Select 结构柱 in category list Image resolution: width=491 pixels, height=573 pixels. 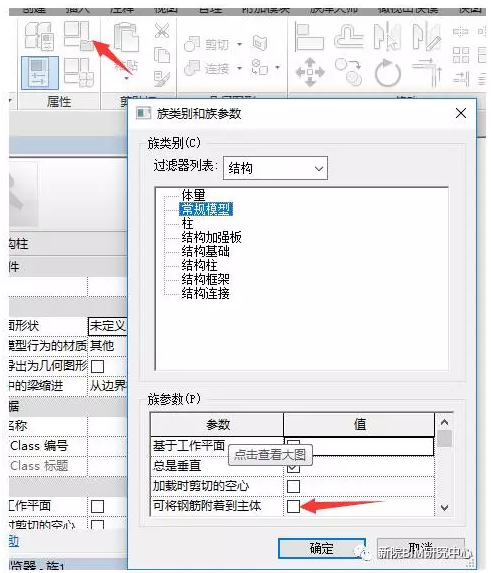199,265
